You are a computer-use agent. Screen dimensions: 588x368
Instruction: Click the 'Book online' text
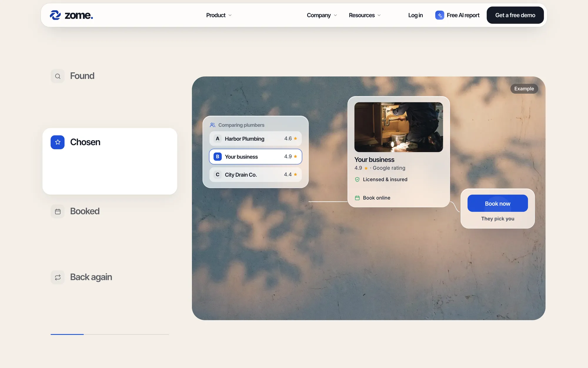click(377, 198)
